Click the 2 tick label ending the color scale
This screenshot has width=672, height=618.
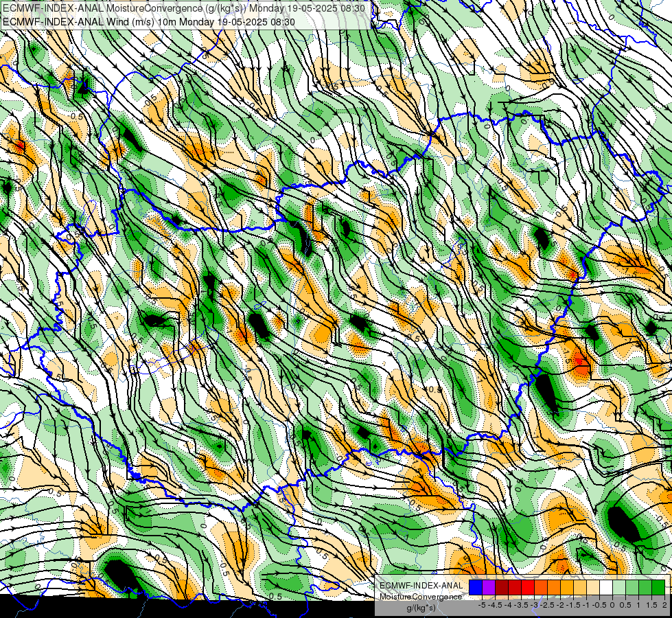coord(664,605)
